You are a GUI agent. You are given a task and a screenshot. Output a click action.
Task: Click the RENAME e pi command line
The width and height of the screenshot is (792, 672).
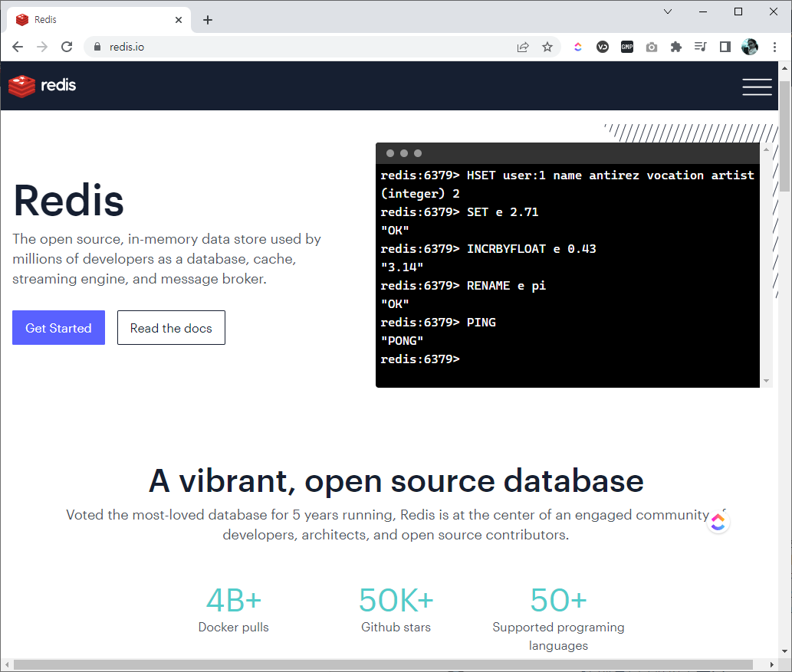463,286
